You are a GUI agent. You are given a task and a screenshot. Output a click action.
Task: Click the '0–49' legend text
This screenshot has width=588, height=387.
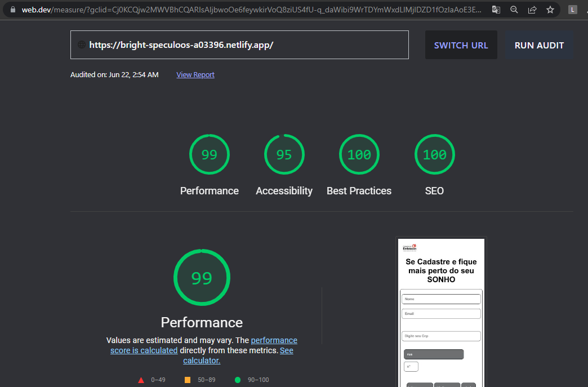[x=158, y=380]
